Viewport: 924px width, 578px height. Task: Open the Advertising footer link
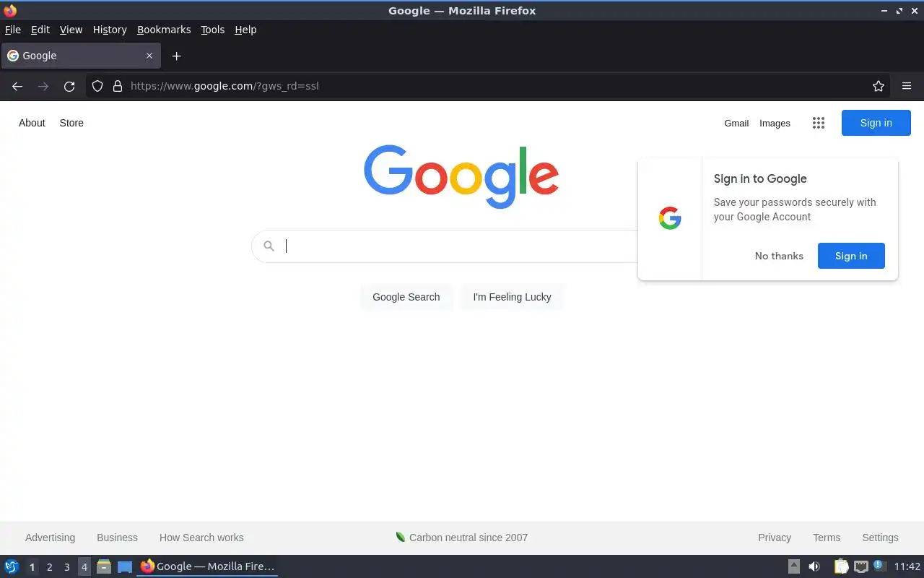(x=50, y=538)
